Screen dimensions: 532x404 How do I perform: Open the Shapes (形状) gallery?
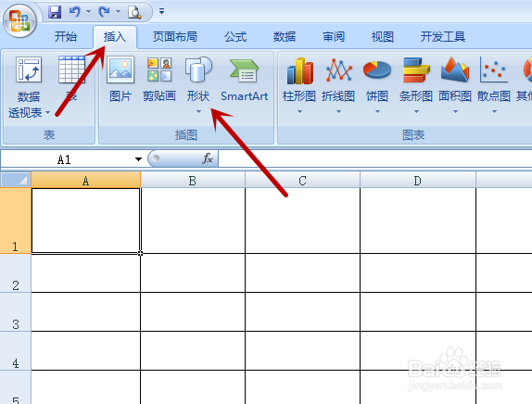(198, 85)
